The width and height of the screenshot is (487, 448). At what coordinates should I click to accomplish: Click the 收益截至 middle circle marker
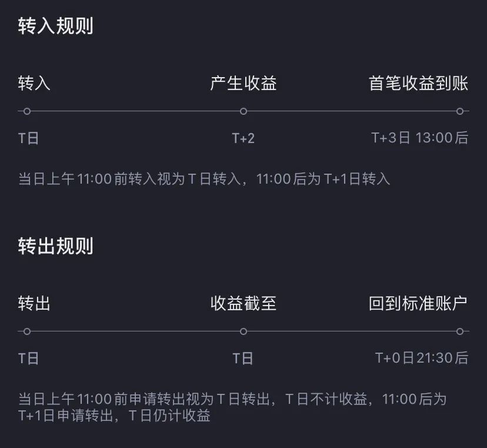click(243, 331)
